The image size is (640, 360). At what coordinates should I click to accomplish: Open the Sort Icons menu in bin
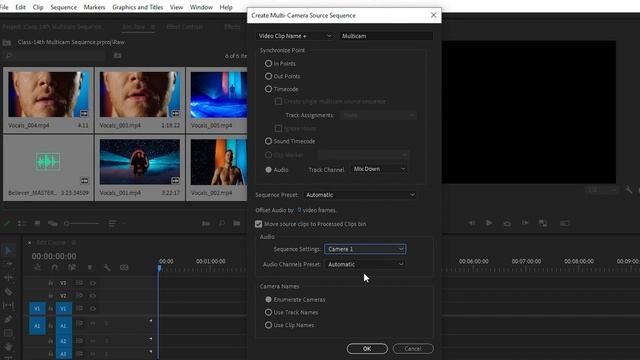click(112, 223)
